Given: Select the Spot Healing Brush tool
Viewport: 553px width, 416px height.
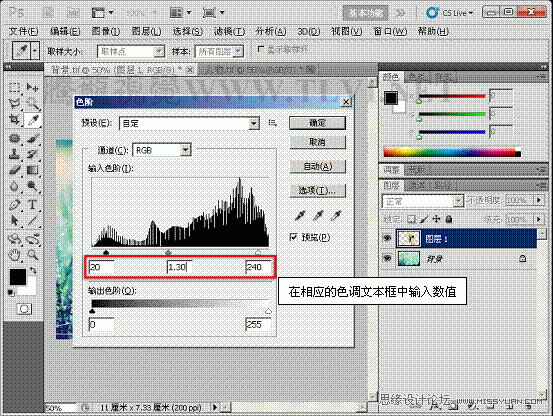Looking at the screenshot, I should tap(14, 138).
